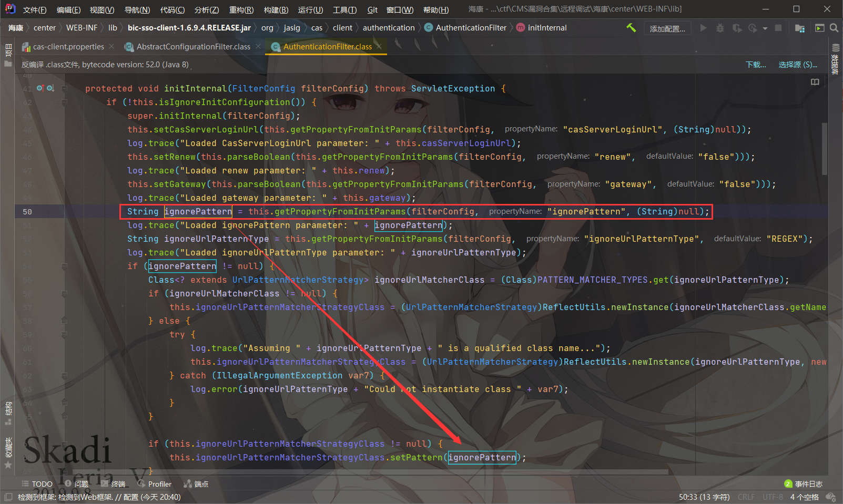Screen dimensions: 843x504
Task: Click the IntelliJ IDEA logo in title bar
Action: (x=10, y=9)
